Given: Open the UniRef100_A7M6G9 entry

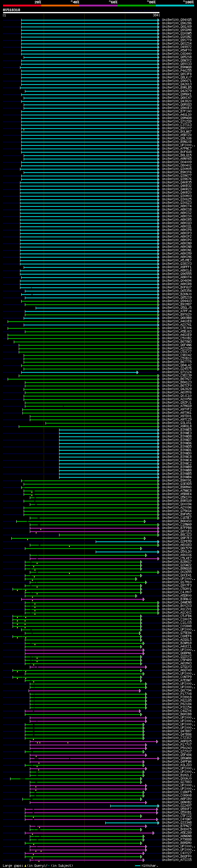Looking at the screenshot, I should 177,406.
